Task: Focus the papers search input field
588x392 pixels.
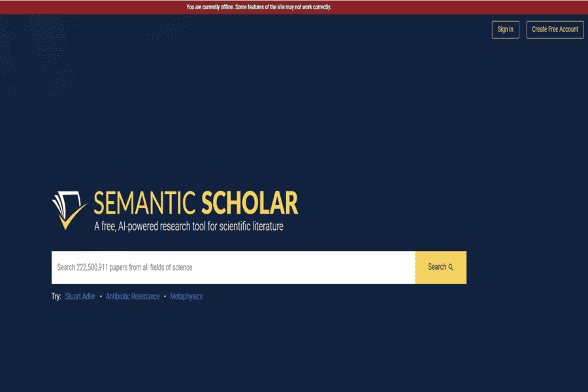Action: (x=233, y=267)
